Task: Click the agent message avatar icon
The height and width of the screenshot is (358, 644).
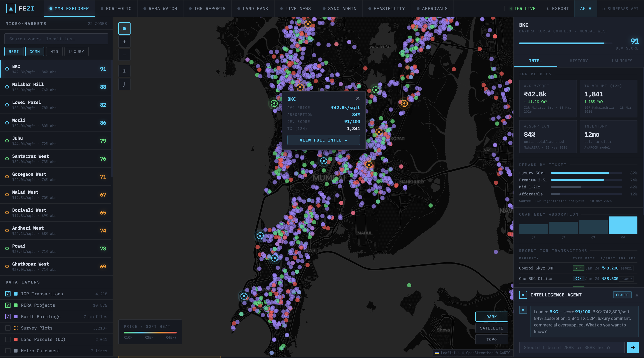Action: point(523,310)
